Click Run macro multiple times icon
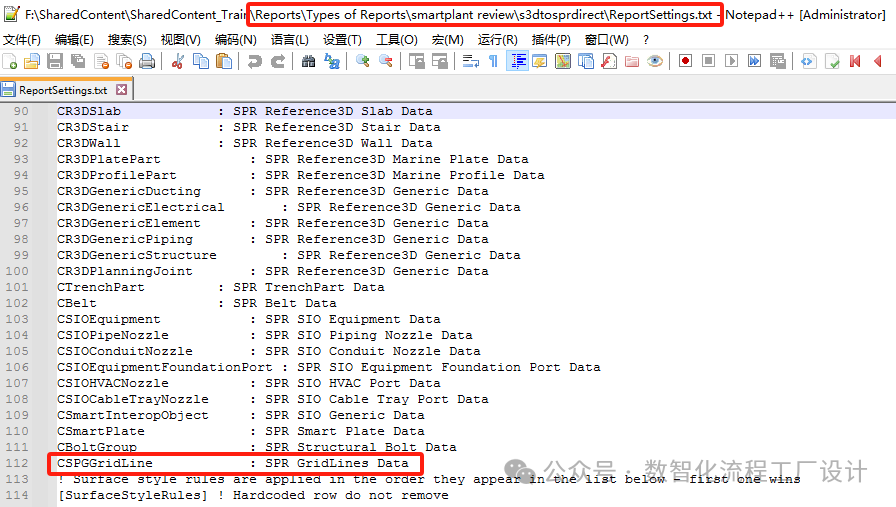Image resolution: width=896 pixels, height=507 pixels. tap(754, 61)
